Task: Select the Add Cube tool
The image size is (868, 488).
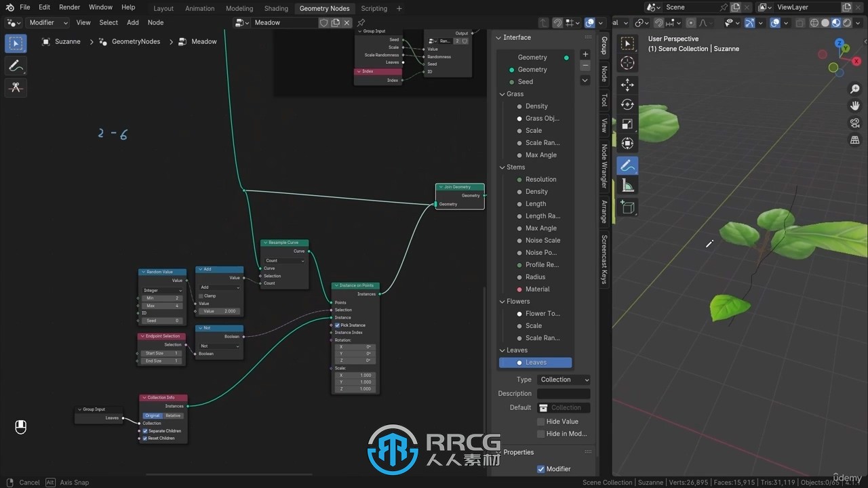Action: click(627, 207)
